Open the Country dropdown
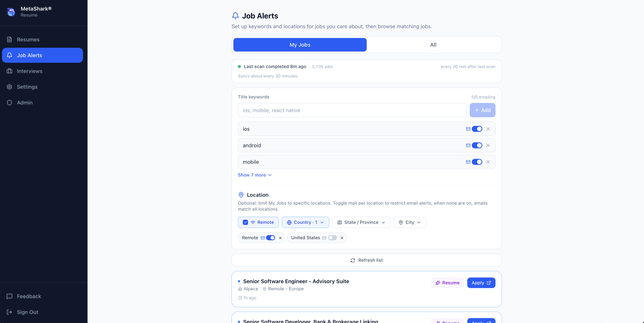Viewport: 644px width, 323px height. click(305, 222)
